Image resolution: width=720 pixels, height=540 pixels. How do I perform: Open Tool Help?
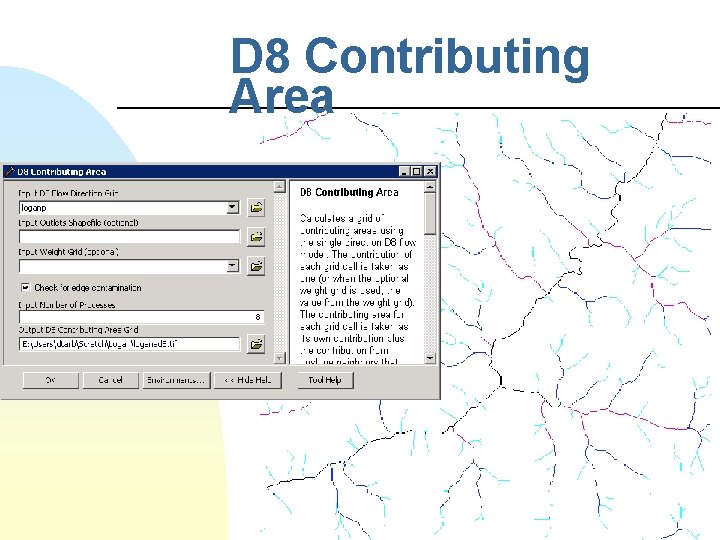tap(325, 380)
